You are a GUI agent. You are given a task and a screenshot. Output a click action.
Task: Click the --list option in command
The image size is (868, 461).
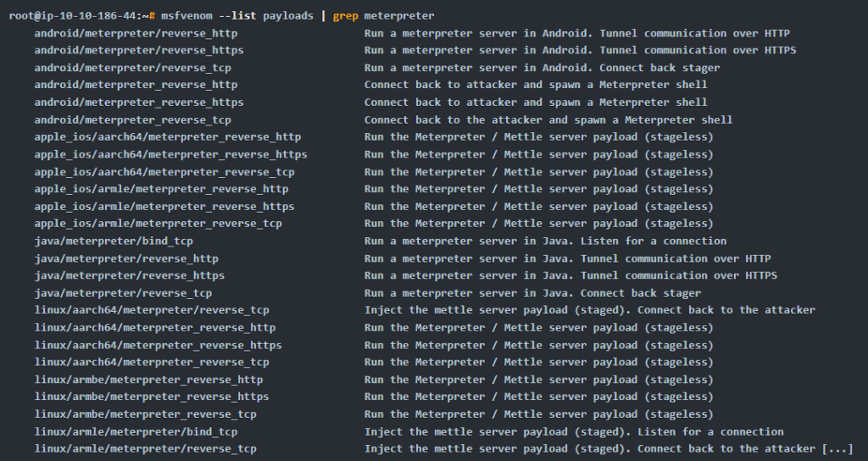coord(237,16)
